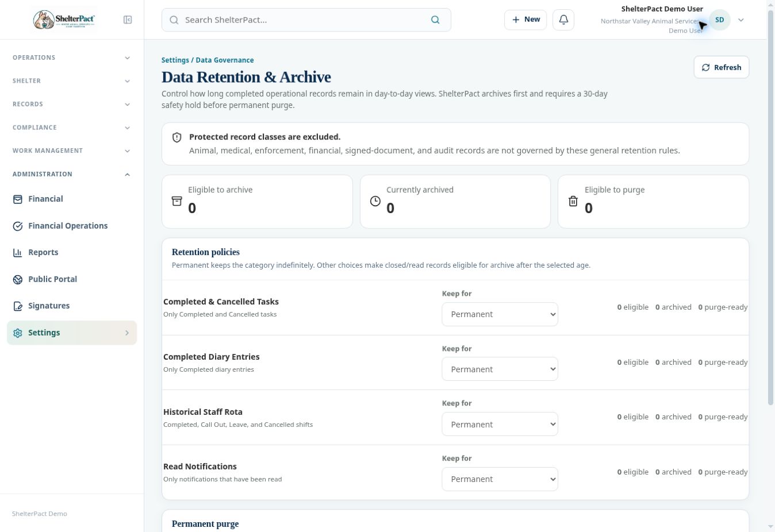Click the archive box icon
The height and width of the screenshot is (532, 775).
[177, 201]
